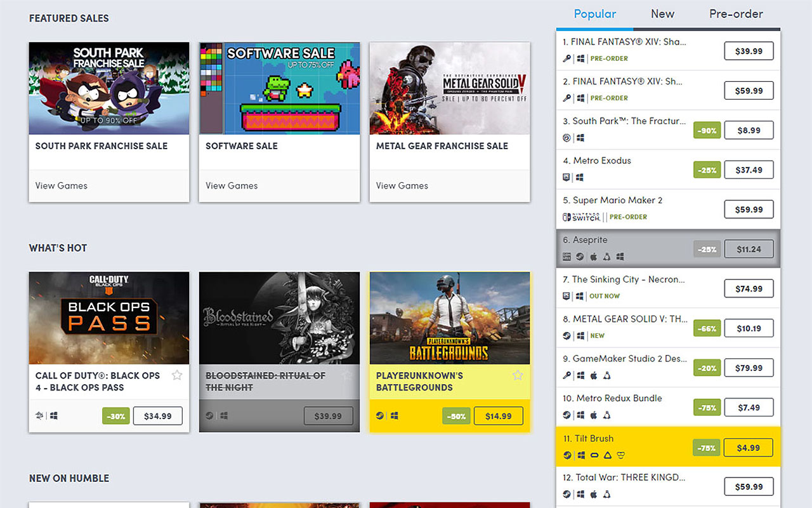Click the Windows icon on Black Ops Pass card
Viewport: 812px width, 508px height.
[54, 416]
